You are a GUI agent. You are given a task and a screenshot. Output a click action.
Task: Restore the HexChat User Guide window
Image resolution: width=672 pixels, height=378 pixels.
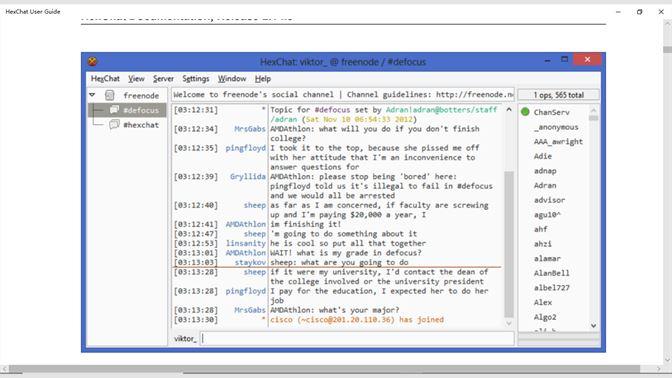[639, 12]
